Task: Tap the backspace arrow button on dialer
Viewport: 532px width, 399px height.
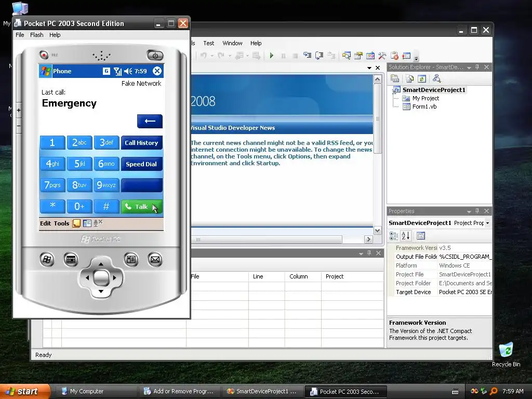Action: click(x=150, y=121)
